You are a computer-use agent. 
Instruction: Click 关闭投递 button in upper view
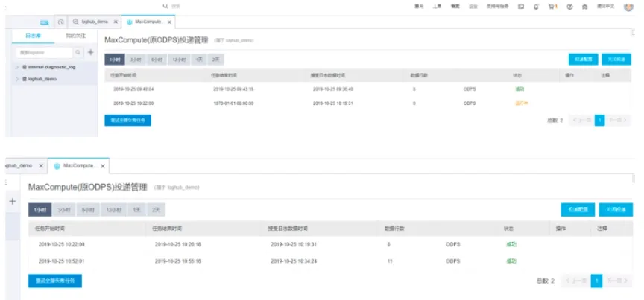point(616,60)
